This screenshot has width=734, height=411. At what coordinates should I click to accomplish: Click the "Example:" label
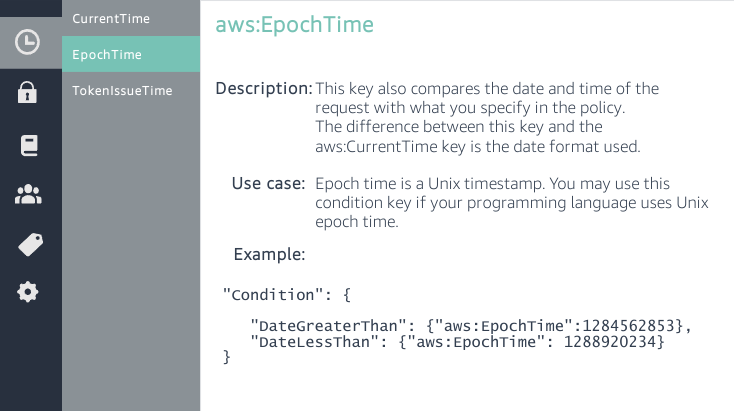pyautogui.click(x=269, y=254)
